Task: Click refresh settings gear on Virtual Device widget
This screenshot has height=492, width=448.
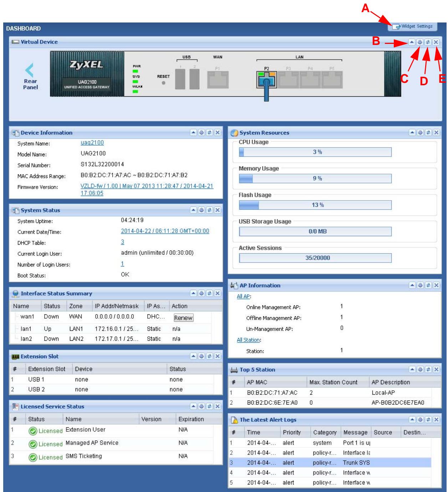Action: (x=420, y=42)
